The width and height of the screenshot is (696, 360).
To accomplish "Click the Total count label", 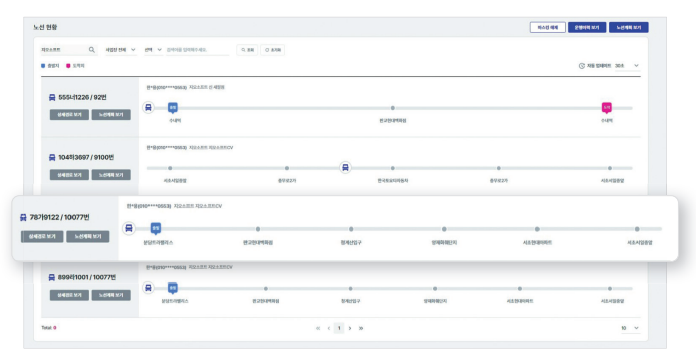I will coord(48,328).
